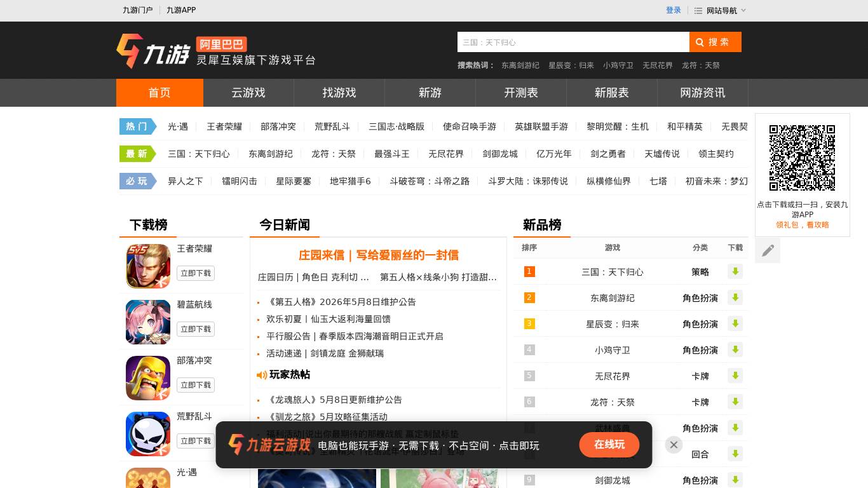Screen dimensions: 868x488
Task: Click the 必玩 tag label
Action: click(137, 181)
